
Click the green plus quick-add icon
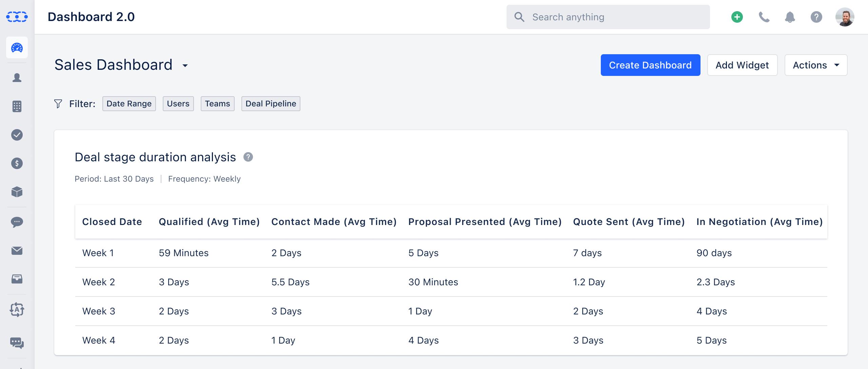[x=737, y=17]
